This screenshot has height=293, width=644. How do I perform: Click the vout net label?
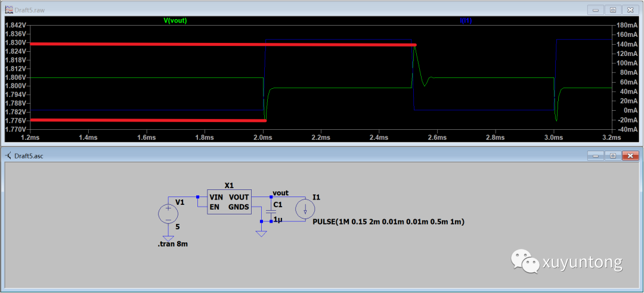(x=280, y=192)
